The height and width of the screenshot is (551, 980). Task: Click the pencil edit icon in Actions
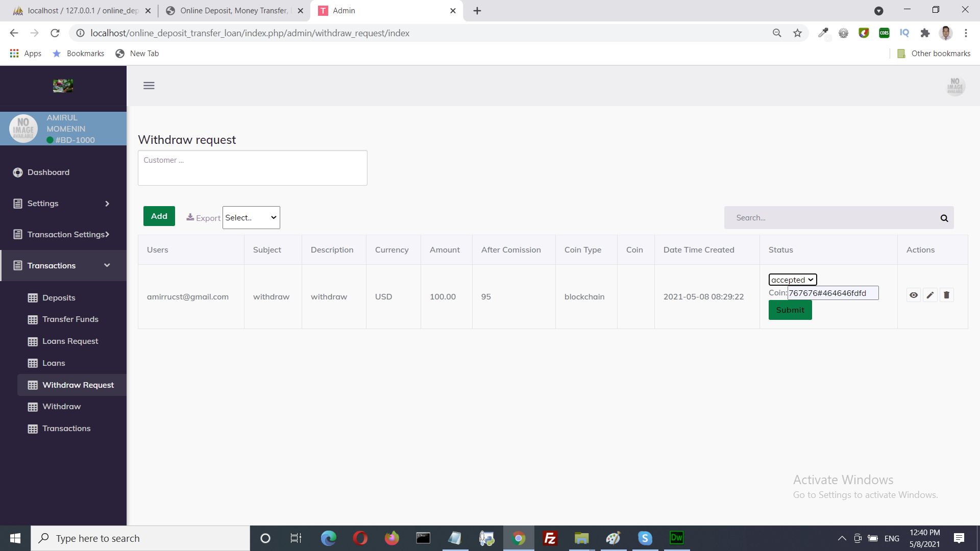coord(930,295)
